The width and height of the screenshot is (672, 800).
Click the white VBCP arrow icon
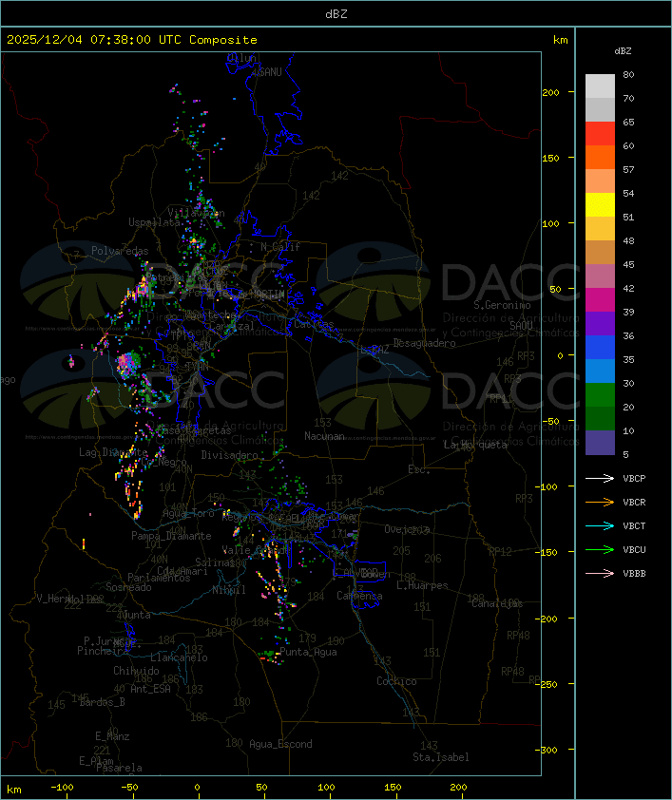(600, 479)
